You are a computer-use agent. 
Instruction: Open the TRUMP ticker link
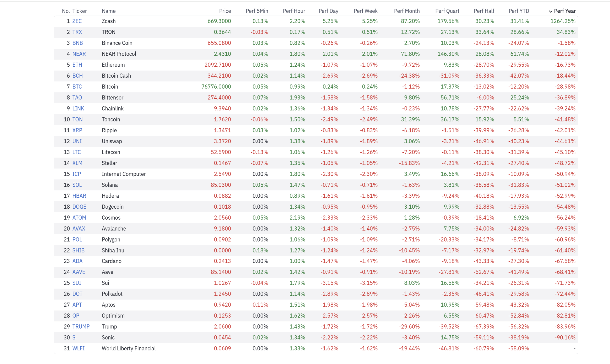point(81,326)
